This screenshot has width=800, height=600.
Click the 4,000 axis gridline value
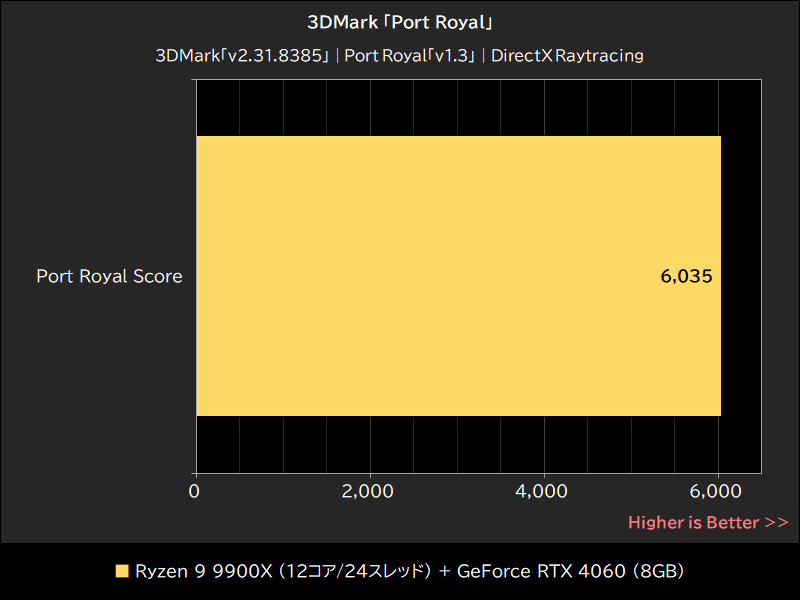540,492
